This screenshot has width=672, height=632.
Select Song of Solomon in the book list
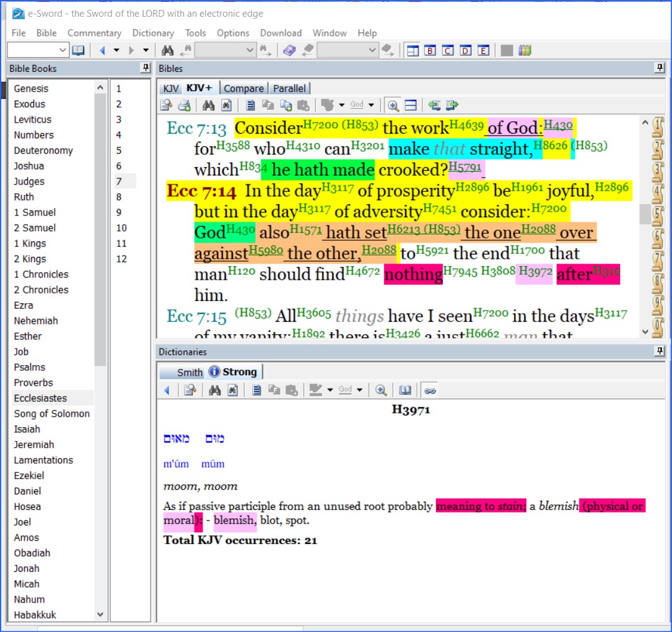pos(52,413)
